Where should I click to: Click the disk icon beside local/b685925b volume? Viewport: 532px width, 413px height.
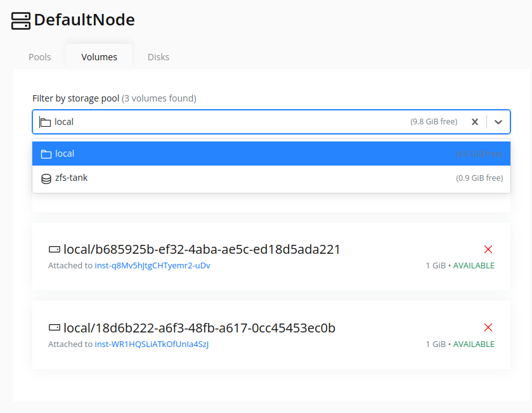[55, 250]
